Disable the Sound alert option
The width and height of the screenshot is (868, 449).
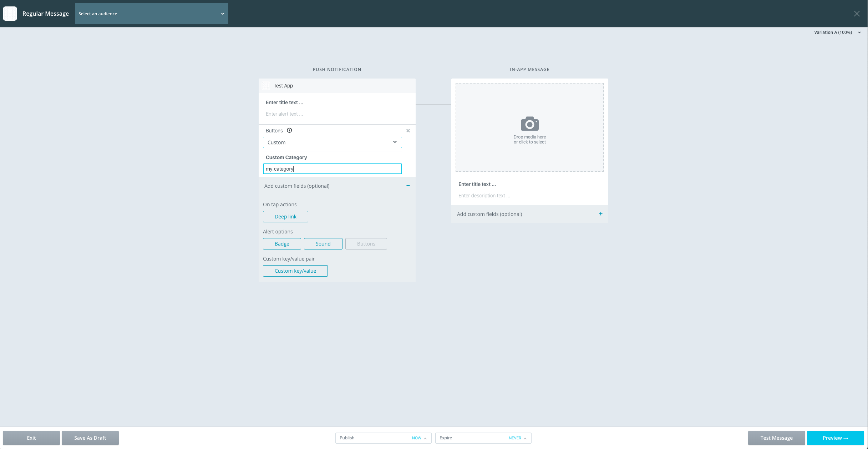pos(323,243)
